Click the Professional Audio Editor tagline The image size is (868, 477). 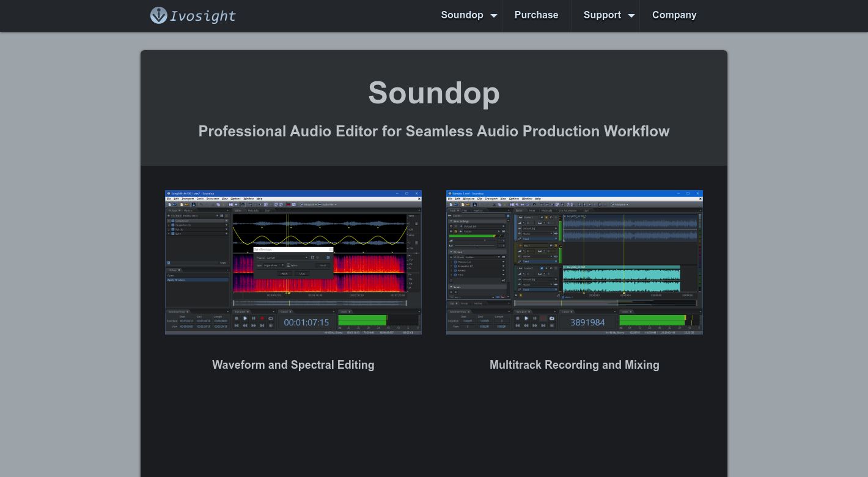pos(434,131)
